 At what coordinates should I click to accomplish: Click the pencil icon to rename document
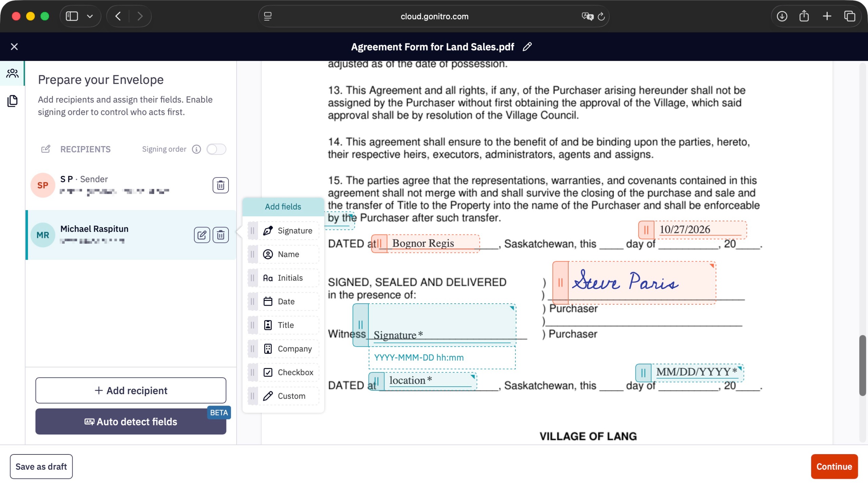pyautogui.click(x=527, y=47)
